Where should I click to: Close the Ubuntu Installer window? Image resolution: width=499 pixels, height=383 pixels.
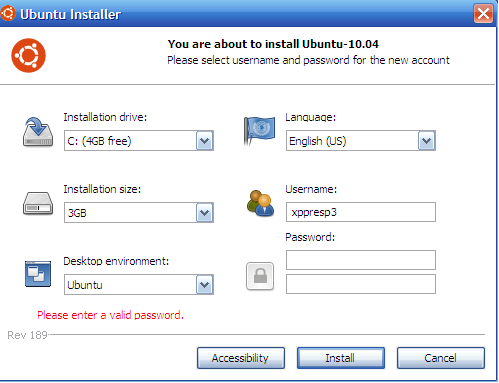[x=483, y=14]
